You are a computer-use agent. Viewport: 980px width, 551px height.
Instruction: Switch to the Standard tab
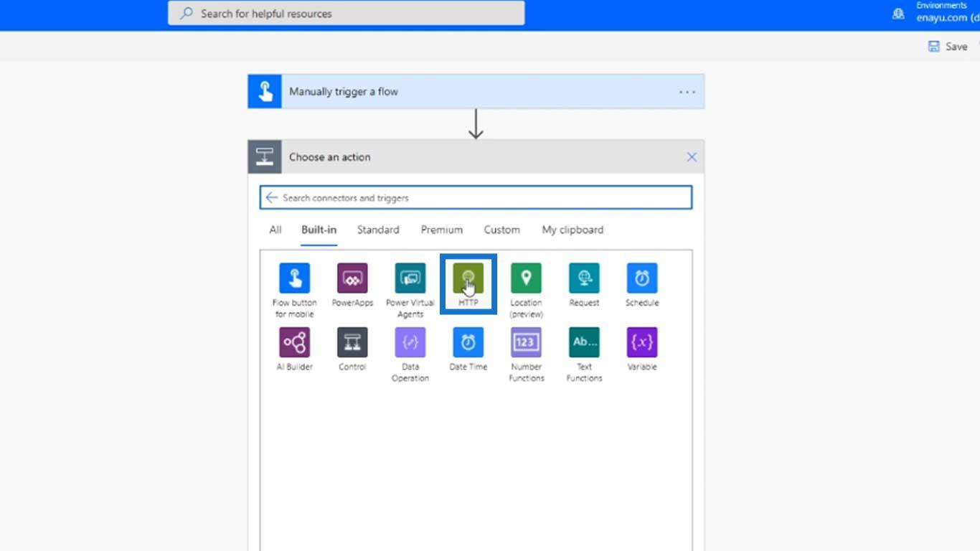click(x=378, y=230)
